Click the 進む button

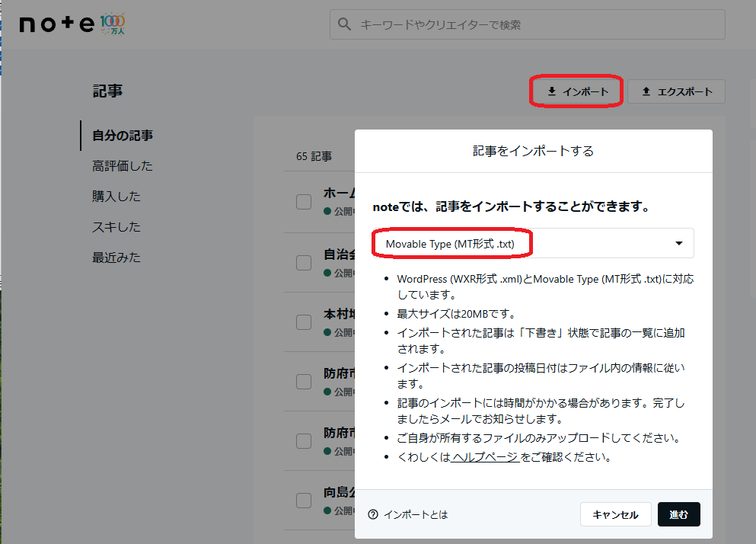pos(678,514)
